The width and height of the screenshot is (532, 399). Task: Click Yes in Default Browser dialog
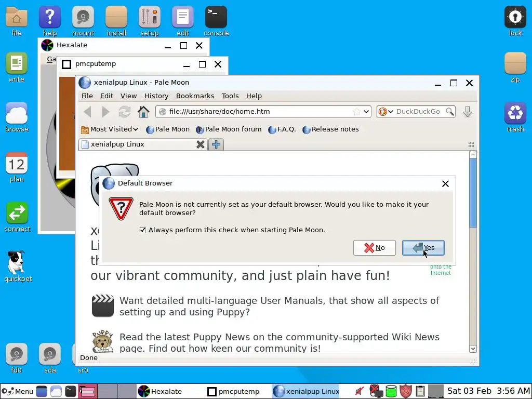(423, 248)
